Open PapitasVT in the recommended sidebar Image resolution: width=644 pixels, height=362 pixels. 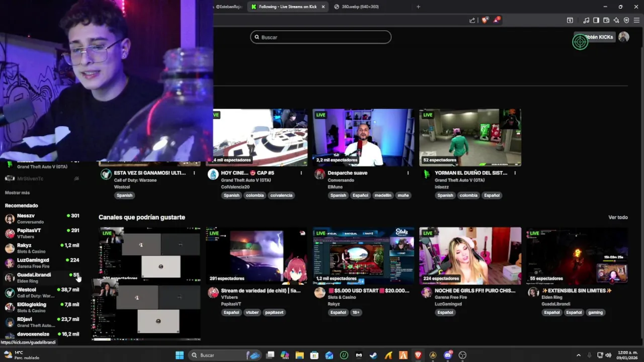pos(42,233)
